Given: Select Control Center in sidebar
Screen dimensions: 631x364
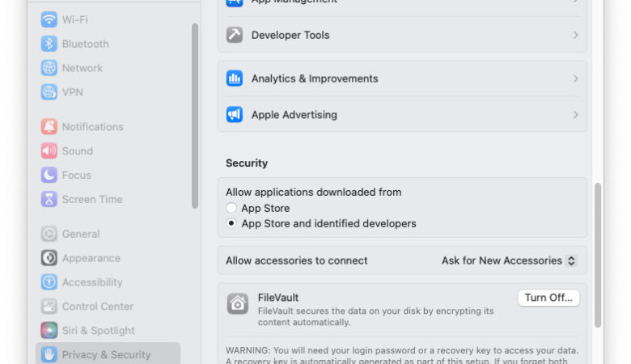Looking at the screenshot, I should pyautogui.click(x=108, y=306).
